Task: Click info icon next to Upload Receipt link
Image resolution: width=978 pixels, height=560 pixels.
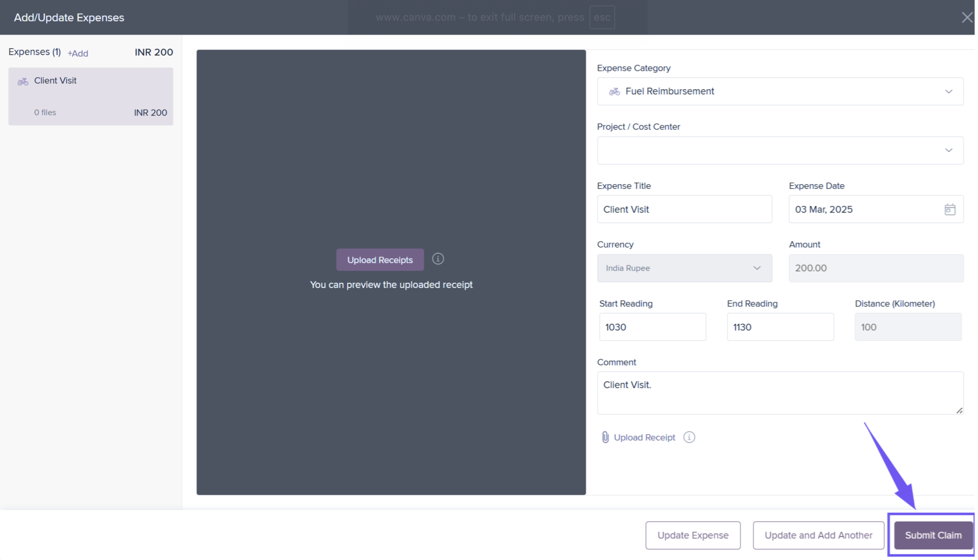Action: [689, 438]
